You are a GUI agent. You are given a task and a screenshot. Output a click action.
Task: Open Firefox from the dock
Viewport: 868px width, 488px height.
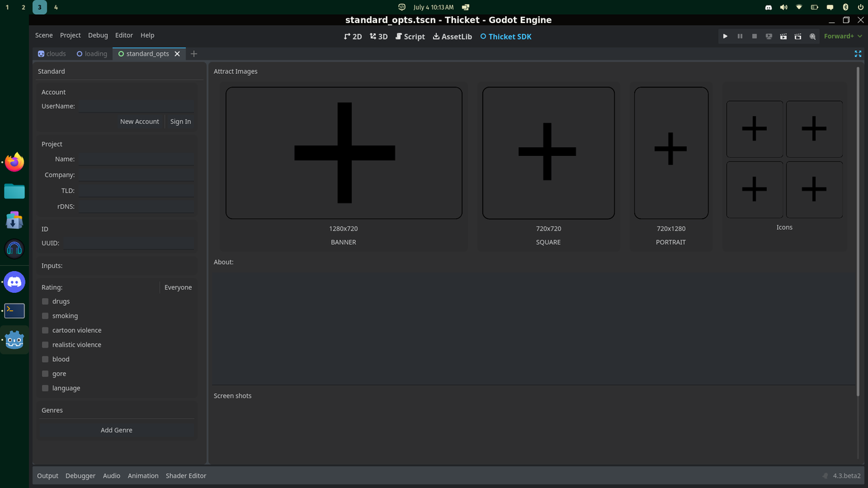pos(14,163)
